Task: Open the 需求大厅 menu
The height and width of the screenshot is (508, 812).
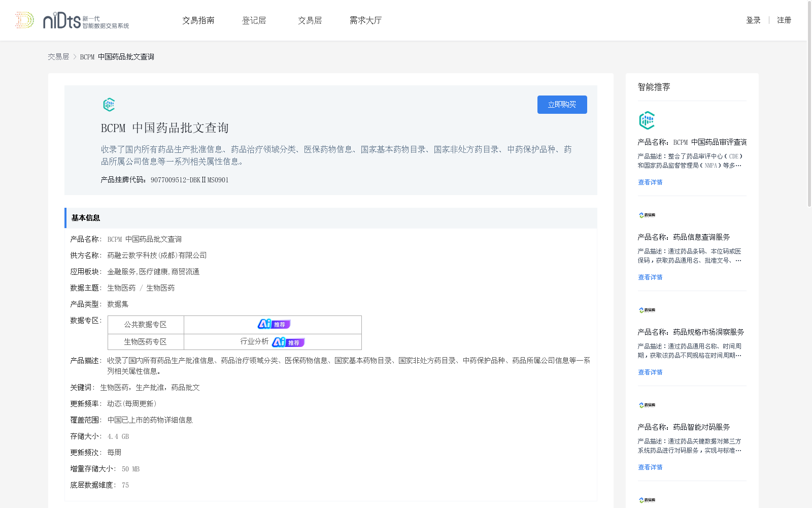Action: [x=365, y=20]
